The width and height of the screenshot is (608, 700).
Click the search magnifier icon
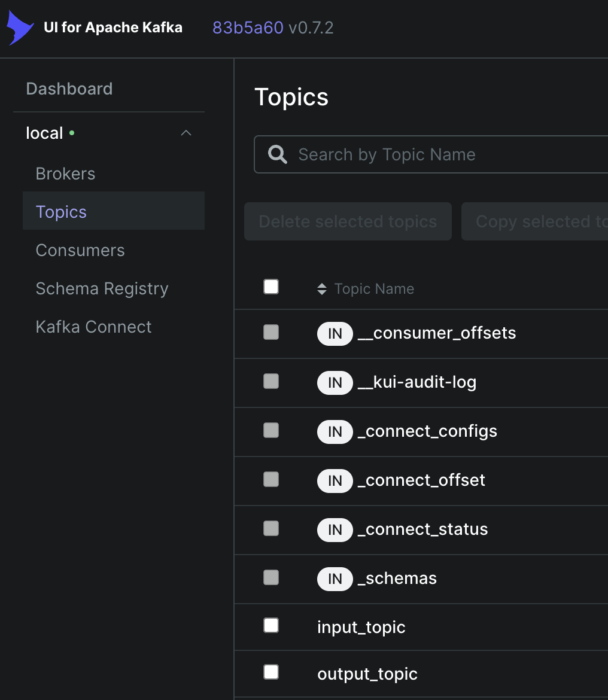click(x=277, y=154)
